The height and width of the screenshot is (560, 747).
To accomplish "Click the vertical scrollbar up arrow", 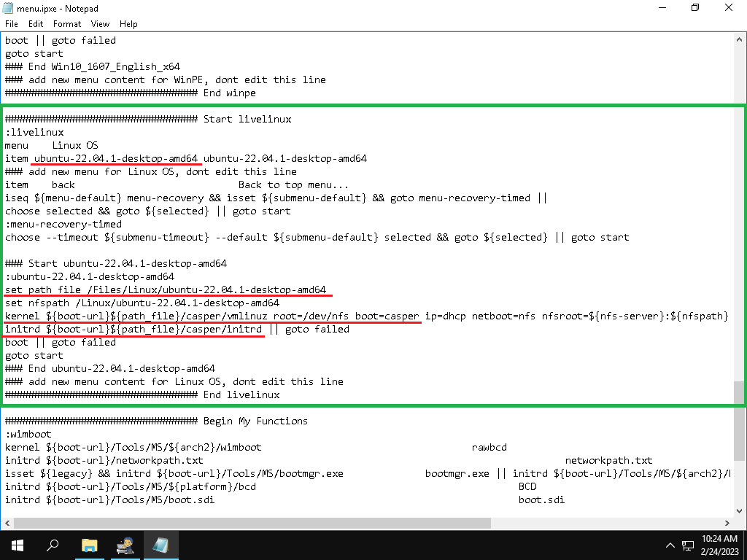I will click(x=740, y=39).
